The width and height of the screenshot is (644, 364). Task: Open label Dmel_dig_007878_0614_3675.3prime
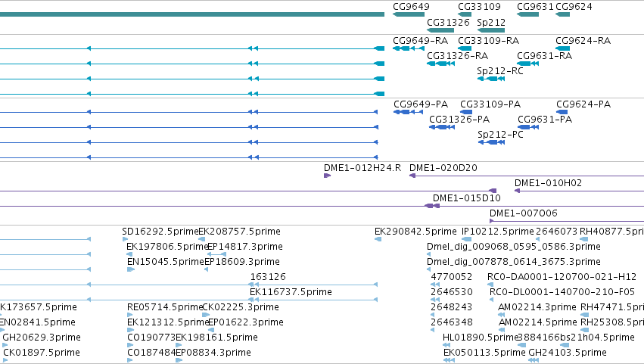click(514, 262)
